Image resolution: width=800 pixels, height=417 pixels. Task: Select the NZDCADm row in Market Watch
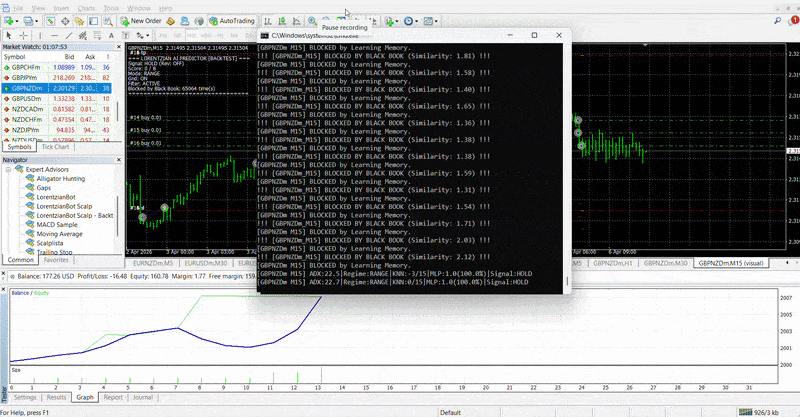coord(57,109)
